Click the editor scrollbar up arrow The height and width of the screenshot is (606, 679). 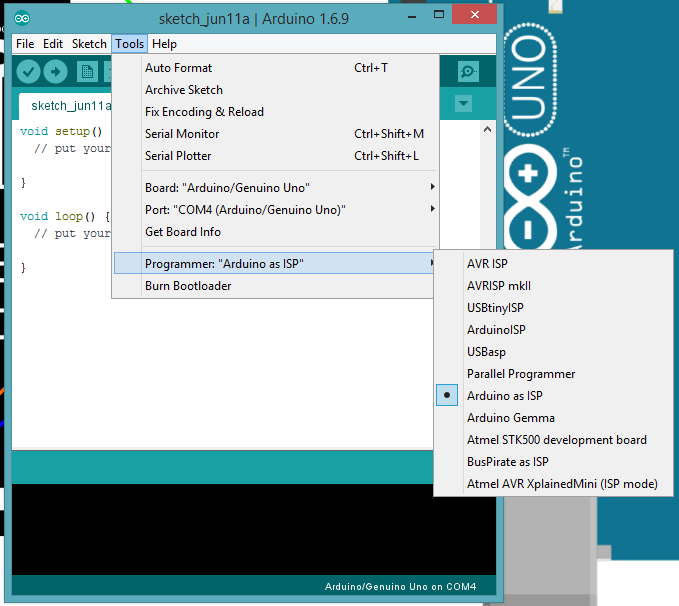point(488,129)
